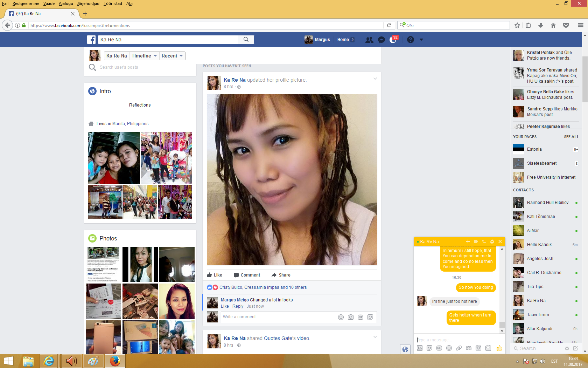Open profile picture post options chevron
This screenshot has height=368, width=588.
point(375,79)
